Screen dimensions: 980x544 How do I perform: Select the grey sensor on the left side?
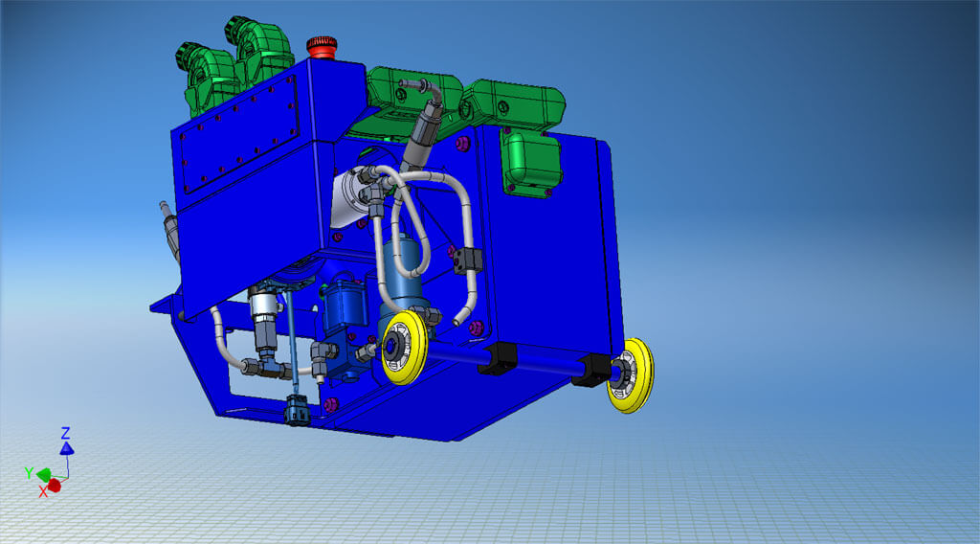tap(169, 230)
